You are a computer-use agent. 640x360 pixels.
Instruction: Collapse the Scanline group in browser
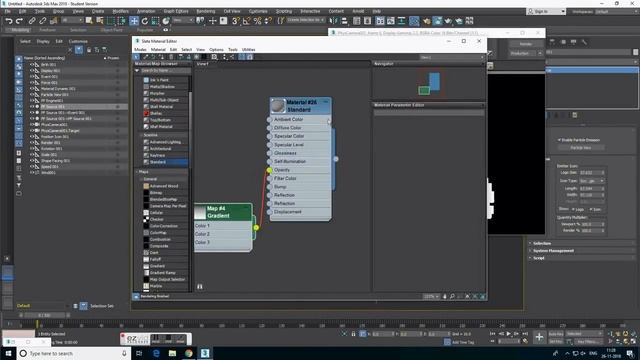click(142, 135)
